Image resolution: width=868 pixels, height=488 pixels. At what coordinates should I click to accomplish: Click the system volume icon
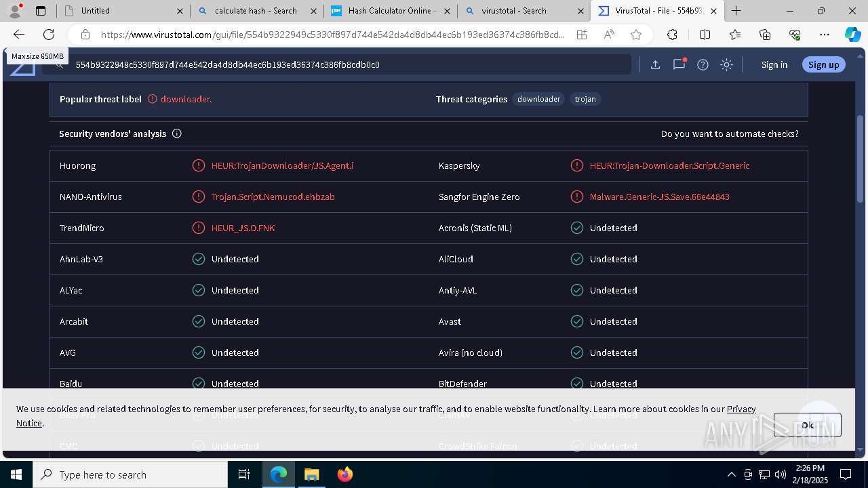coord(781,474)
